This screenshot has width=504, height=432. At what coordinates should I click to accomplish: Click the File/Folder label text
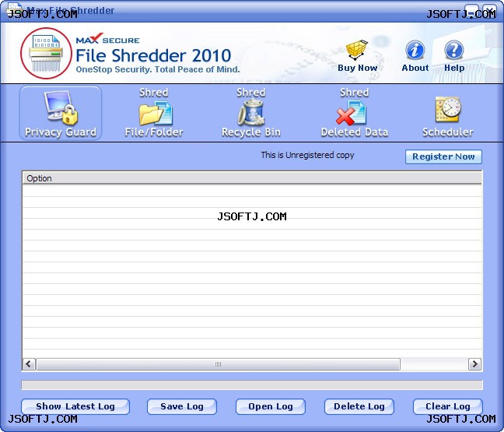(x=154, y=132)
